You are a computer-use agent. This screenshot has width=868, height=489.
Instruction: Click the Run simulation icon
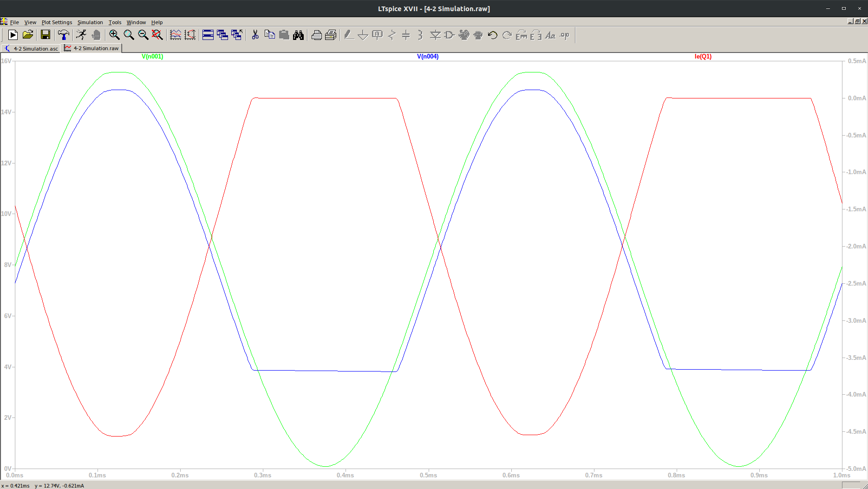pos(13,35)
